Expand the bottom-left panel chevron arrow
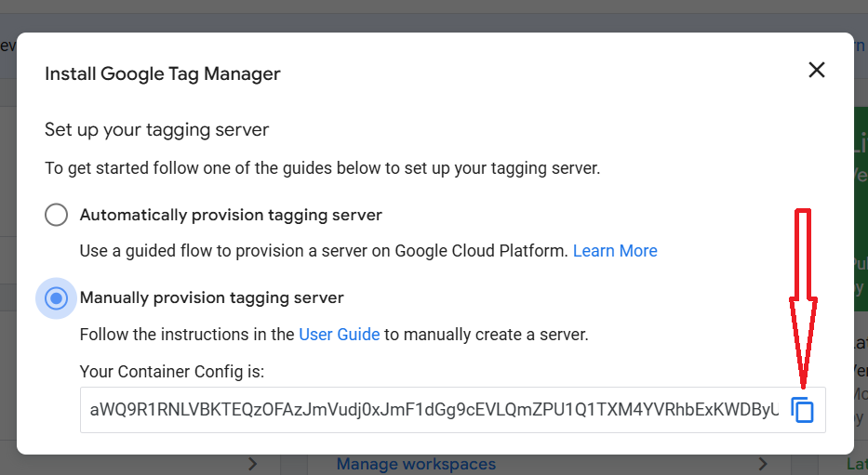Viewport: 868px width, 475px height. click(253, 464)
